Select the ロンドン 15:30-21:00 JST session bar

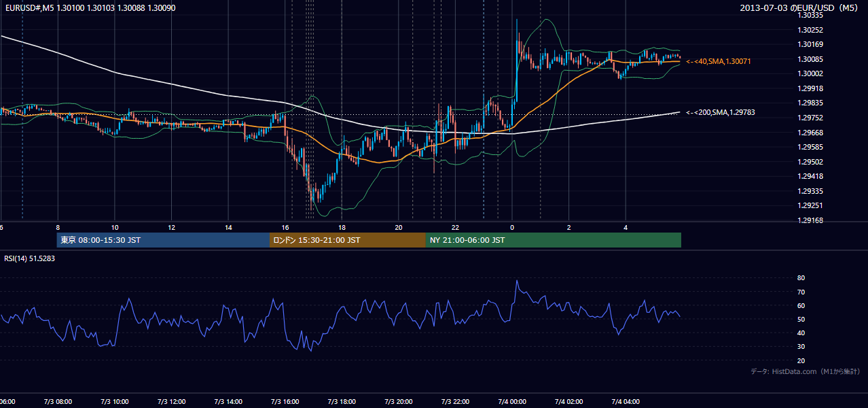(x=348, y=240)
